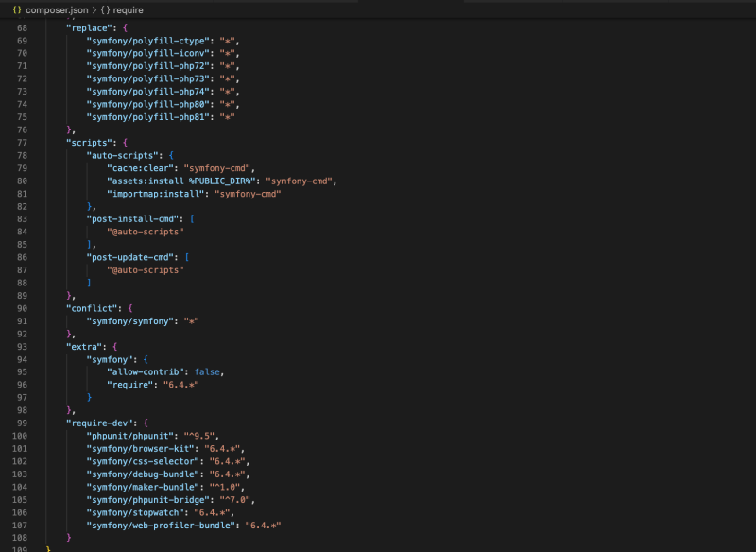Click "assets:install %PUBLIC_DIR%" key
Image resolution: width=756 pixels, height=552 pixels.
coord(181,181)
